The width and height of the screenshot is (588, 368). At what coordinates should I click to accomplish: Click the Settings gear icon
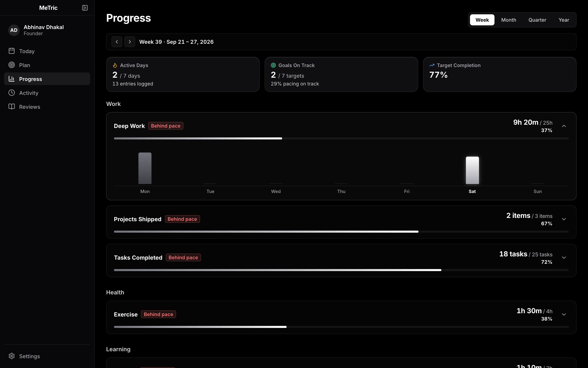[12, 356]
